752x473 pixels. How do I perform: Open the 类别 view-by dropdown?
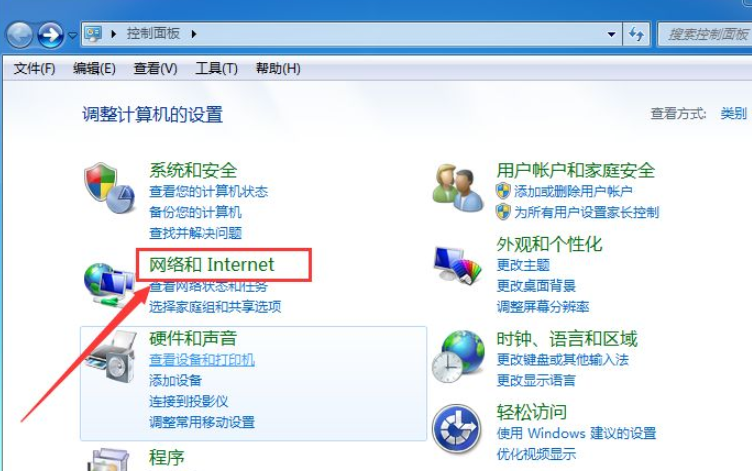tap(734, 113)
